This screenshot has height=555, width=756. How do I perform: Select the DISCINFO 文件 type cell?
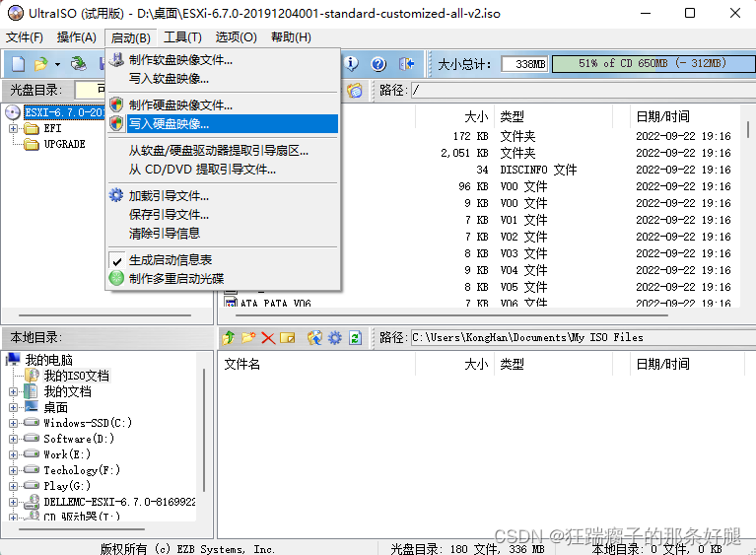pos(538,170)
